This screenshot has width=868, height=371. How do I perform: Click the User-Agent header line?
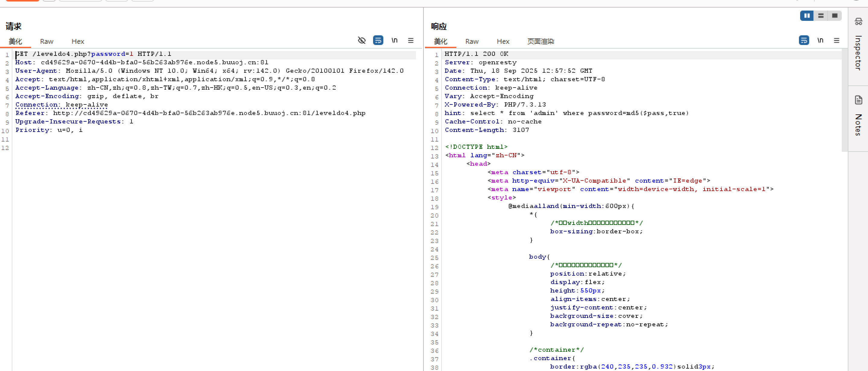pyautogui.click(x=209, y=71)
